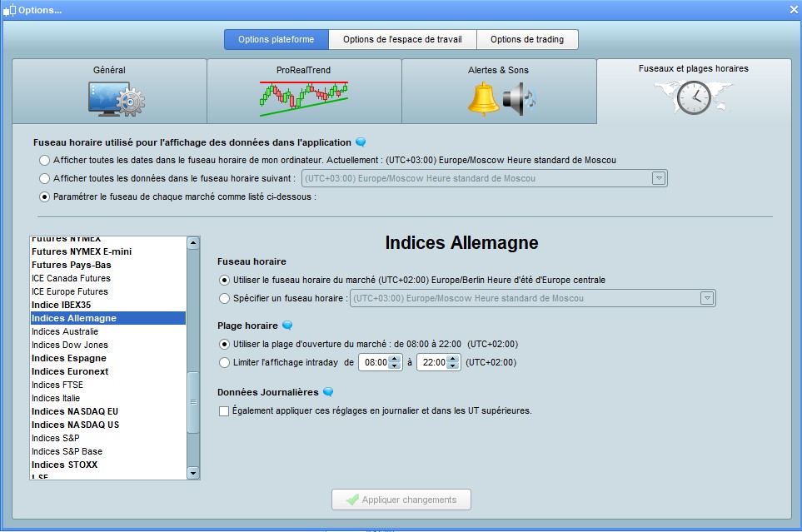Select 'Indices Espagne' in list
The width and height of the screenshot is (802, 532).
click(x=108, y=358)
